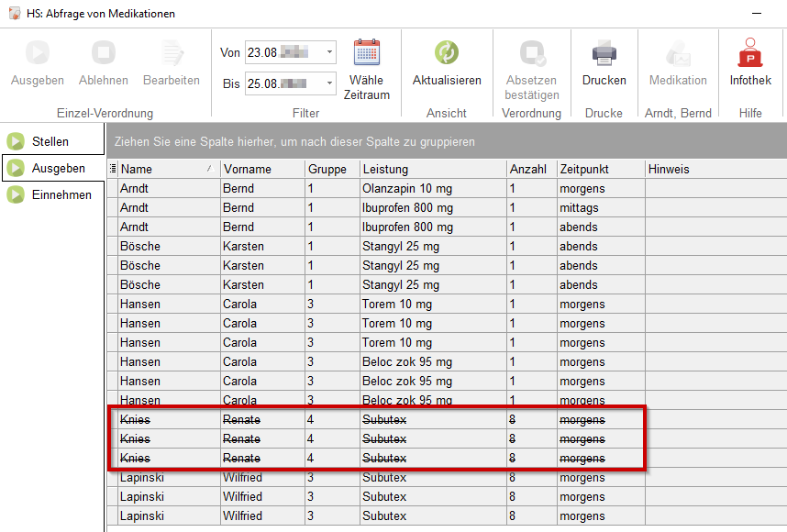787x532 pixels.
Task: Click the Drucken printer icon
Action: [604, 53]
